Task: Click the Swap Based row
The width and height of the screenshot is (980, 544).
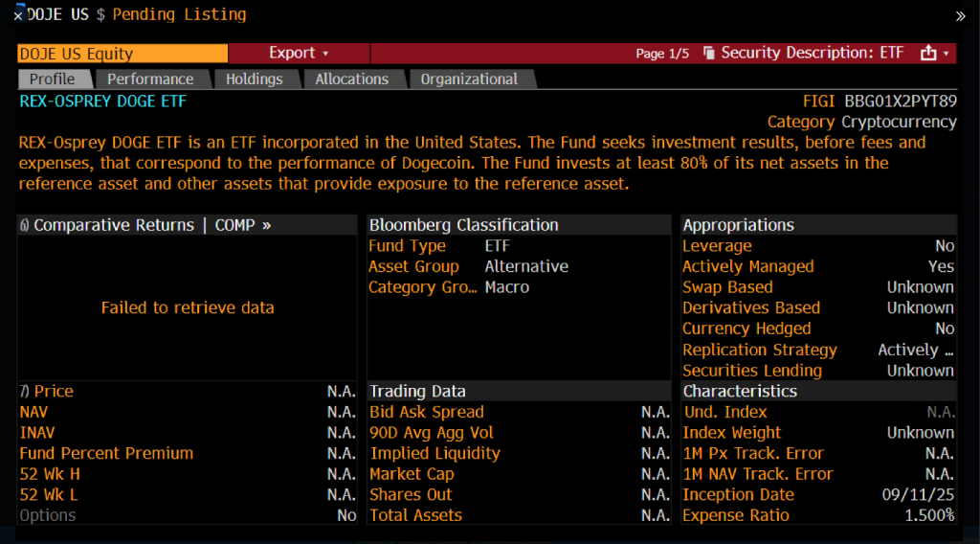Action: point(819,287)
